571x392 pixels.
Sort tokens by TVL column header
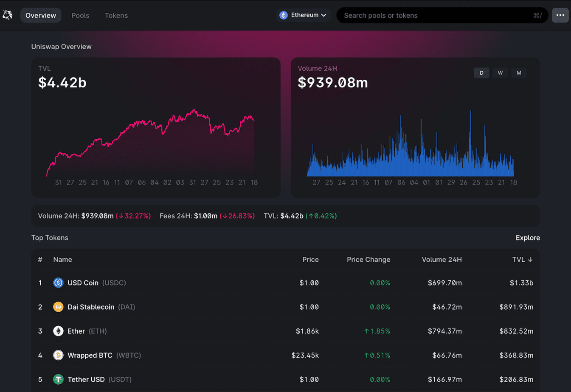[x=522, y=260]
